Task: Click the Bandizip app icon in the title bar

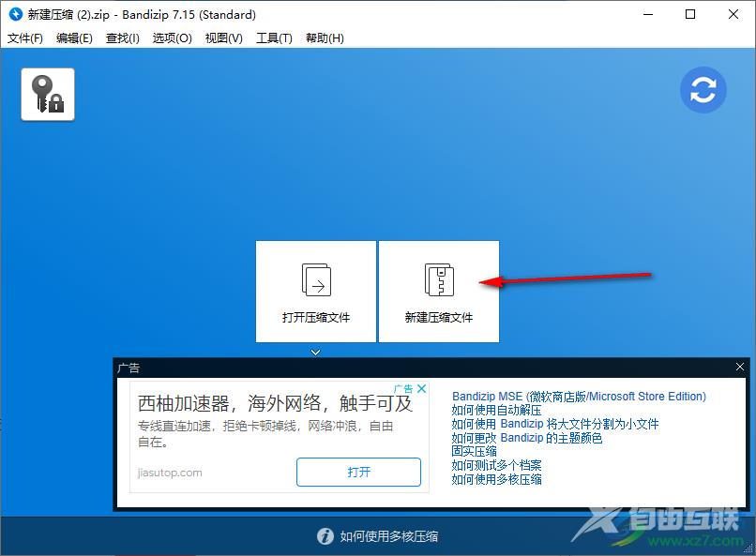Action: (x=16, y=14)
